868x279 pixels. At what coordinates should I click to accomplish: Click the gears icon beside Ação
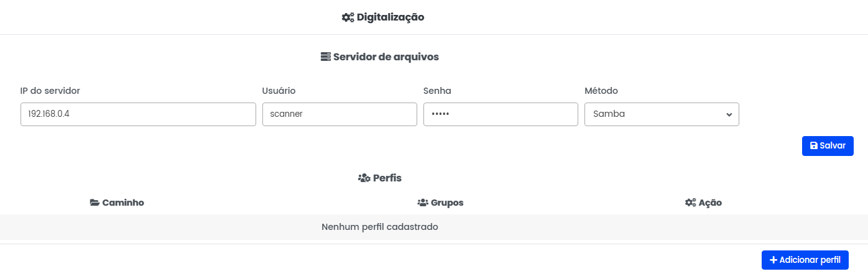[690, 203]
